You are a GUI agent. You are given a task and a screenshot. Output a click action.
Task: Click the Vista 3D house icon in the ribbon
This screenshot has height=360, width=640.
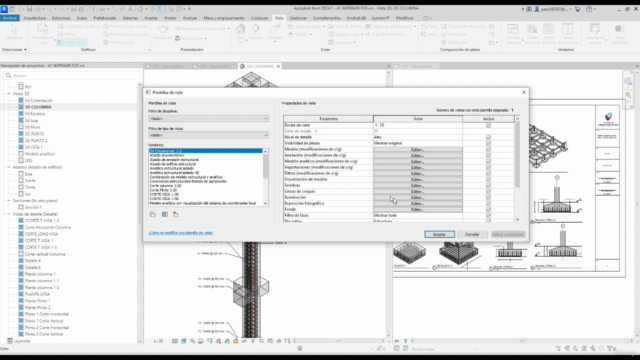coord(241,29)
